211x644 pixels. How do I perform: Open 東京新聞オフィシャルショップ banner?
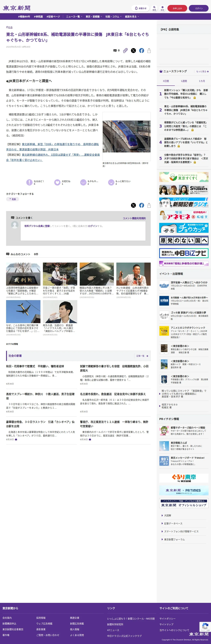coord(184,503)
